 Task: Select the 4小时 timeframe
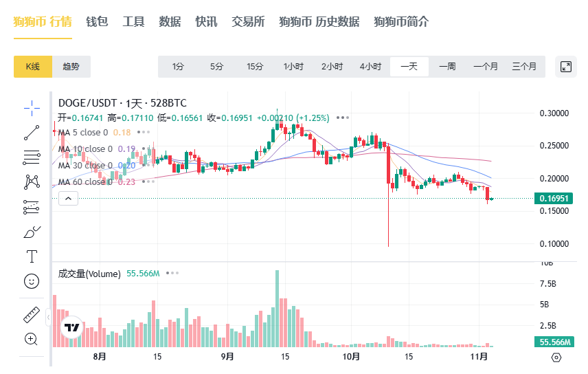coord(370,67)
